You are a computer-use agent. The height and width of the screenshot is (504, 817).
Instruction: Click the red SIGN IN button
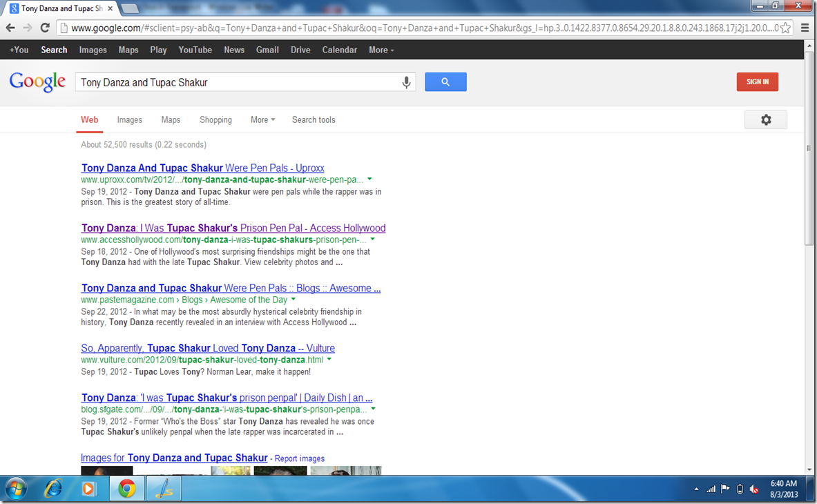click(757, 82)
